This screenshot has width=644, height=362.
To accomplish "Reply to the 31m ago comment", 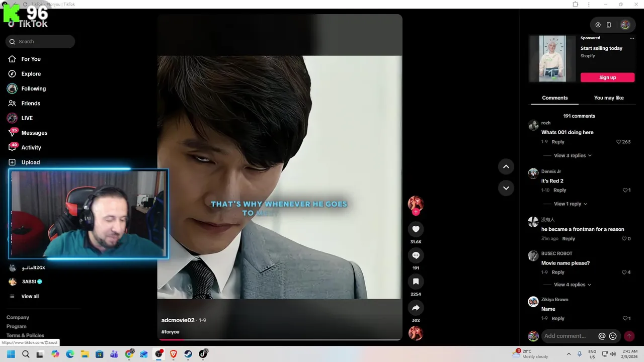I will [x=569, y=239].
